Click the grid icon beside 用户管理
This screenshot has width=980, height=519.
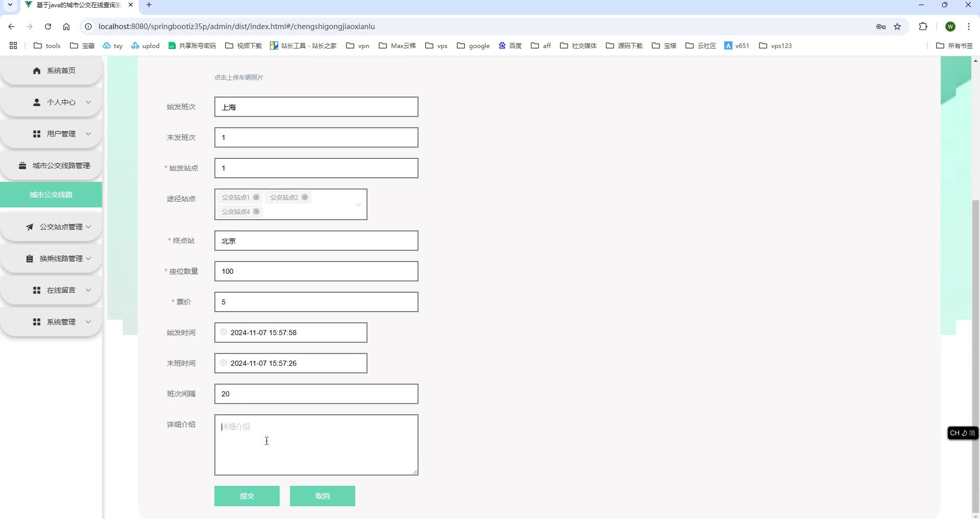coord(37,134)
